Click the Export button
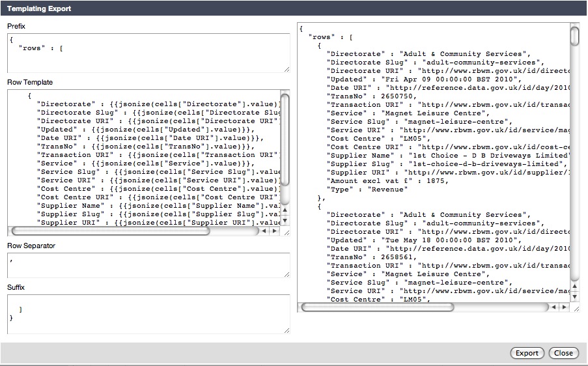 pyautogui.click(x=527, y=353)
